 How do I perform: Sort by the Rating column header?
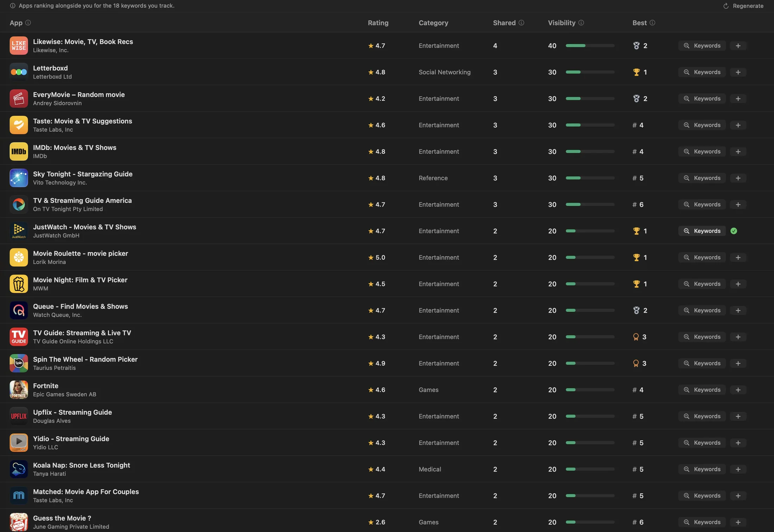[x=378, y=23]
